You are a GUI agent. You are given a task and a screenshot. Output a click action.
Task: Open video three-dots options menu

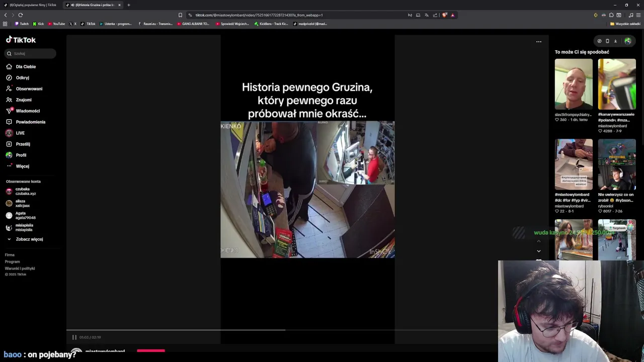click(539, 42)
